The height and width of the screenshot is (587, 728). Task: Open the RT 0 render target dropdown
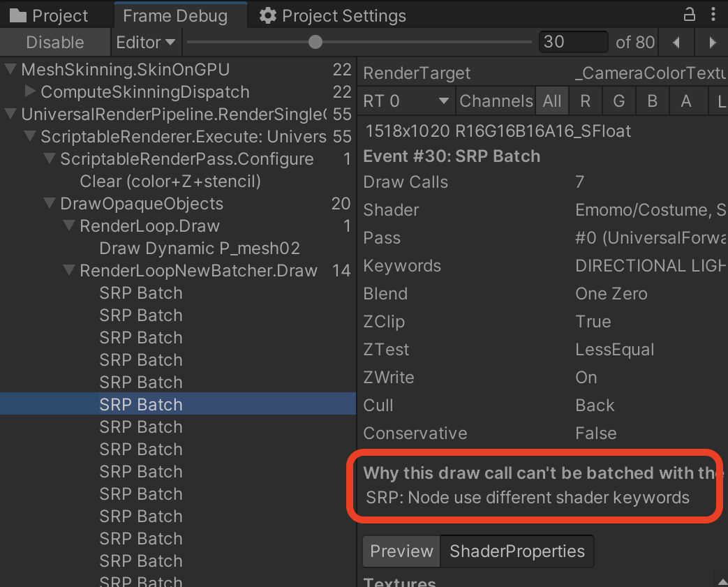coord(407,101)
